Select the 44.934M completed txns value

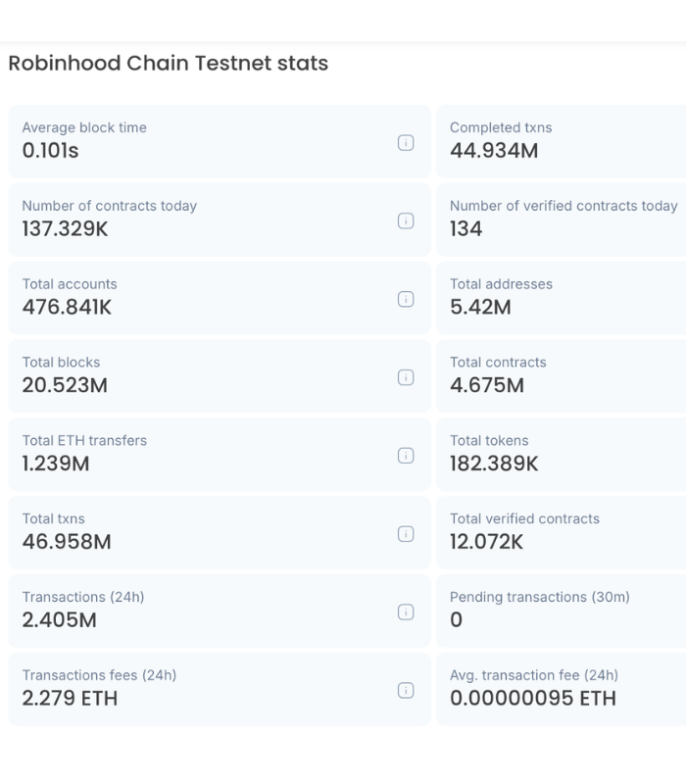[494, 151]
